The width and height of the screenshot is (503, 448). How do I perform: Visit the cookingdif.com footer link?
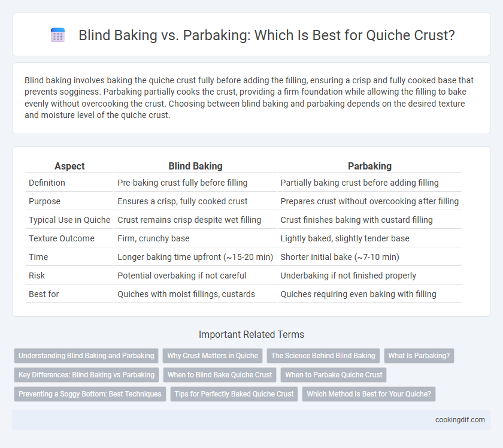pos(460,420)
